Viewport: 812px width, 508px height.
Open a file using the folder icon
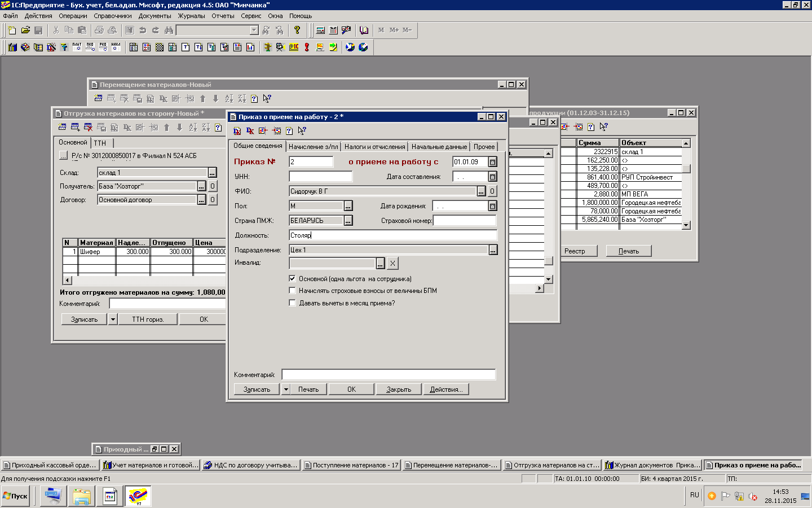click(25, 30)
